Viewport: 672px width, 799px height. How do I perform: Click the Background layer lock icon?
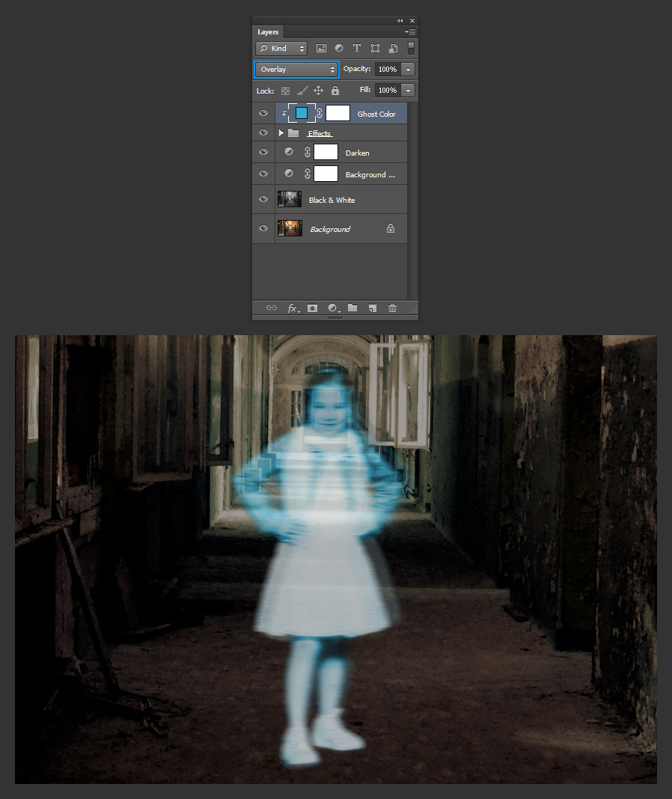click(391, 228)
